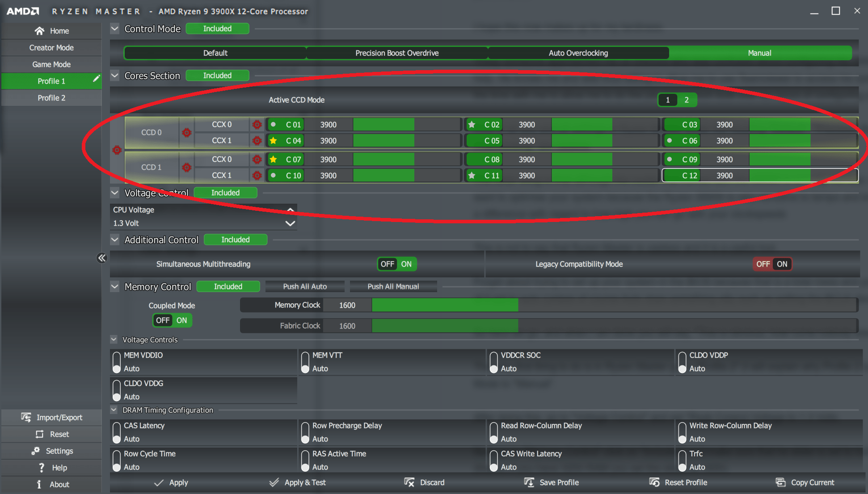Open Settings gear in sidebar
The height and width of the screenshot is (494, 868).
51,451
